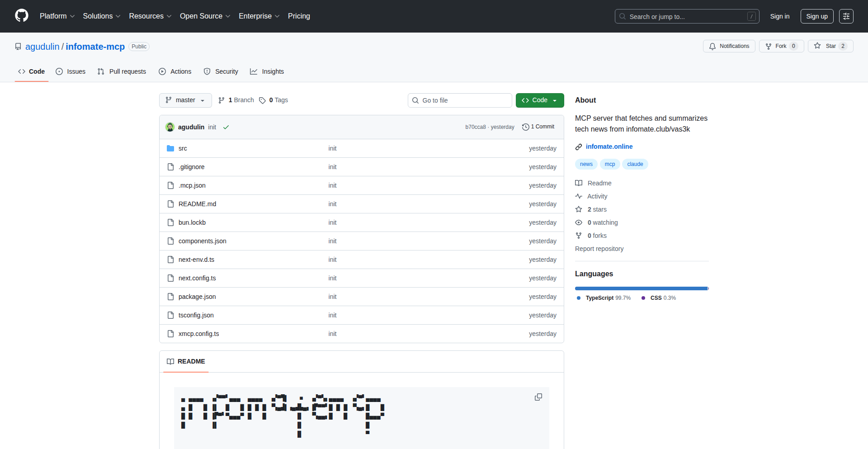Open the src folder

tap(183, 148)
